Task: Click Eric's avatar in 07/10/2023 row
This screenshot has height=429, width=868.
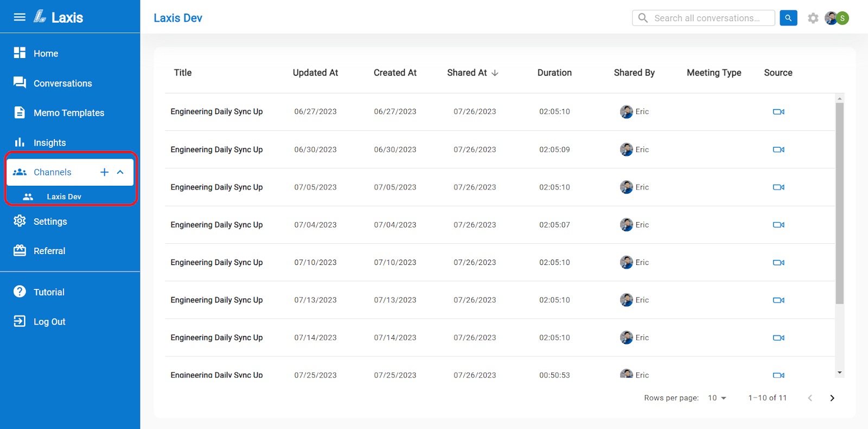Action: click(627, 262)
